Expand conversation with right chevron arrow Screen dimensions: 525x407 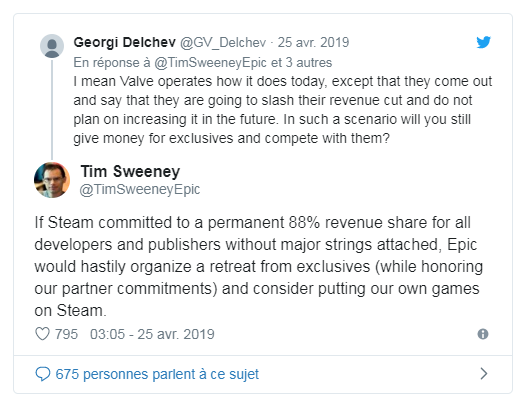(x=483, y=374)
